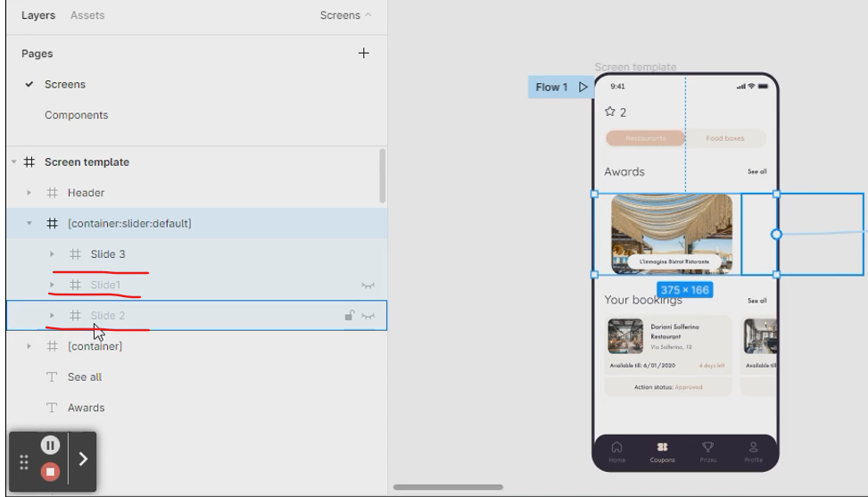Collapse the Screen template frame
The image size is (868, 497).
click(x=14, y=162)
